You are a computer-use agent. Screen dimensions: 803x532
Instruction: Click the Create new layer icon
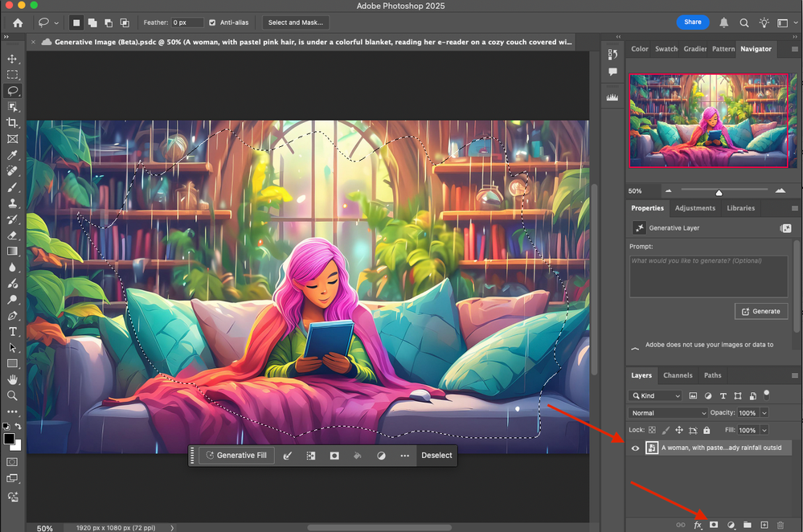[764, 525]
